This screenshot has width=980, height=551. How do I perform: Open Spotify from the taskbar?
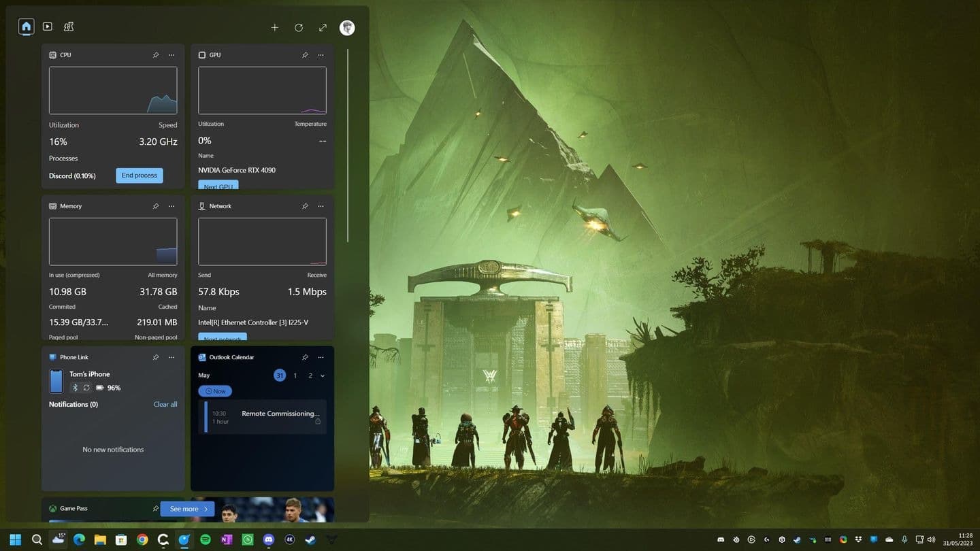(x=206, y=539)
